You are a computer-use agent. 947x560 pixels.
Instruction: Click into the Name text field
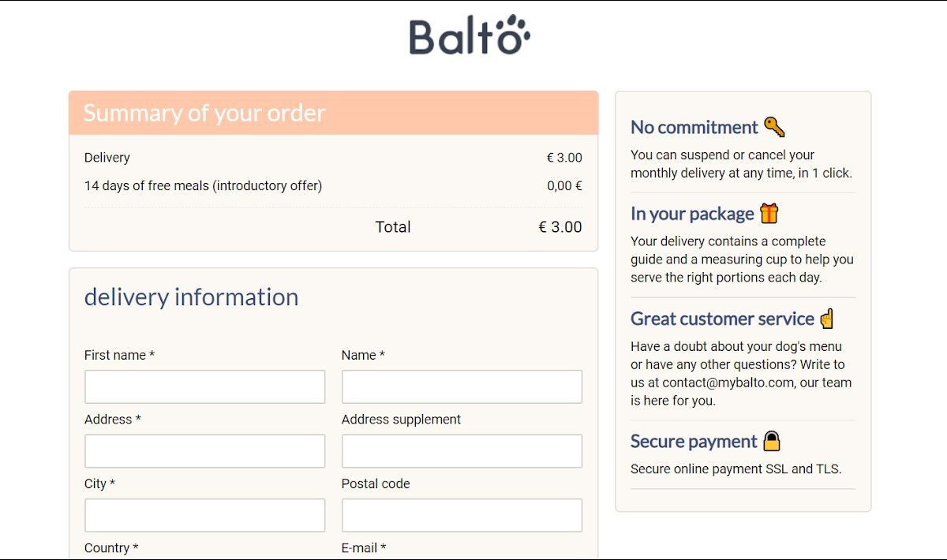[x=462, y=386]
